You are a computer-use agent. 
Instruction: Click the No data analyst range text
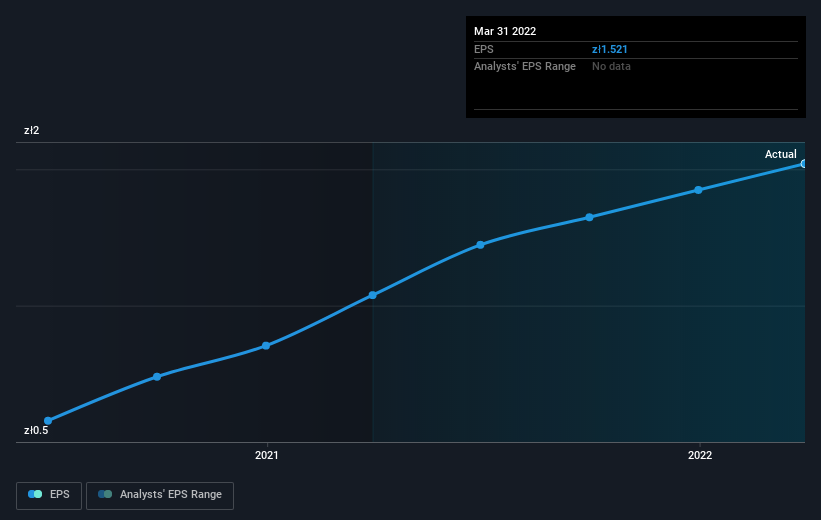click(x=611, y=67)
